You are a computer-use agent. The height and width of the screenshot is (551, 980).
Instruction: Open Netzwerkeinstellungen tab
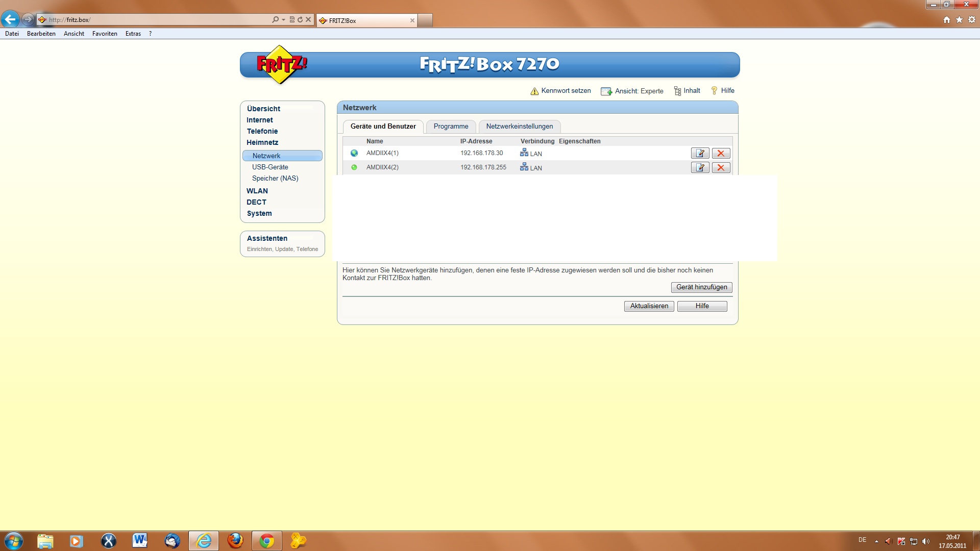pos(519,127)
